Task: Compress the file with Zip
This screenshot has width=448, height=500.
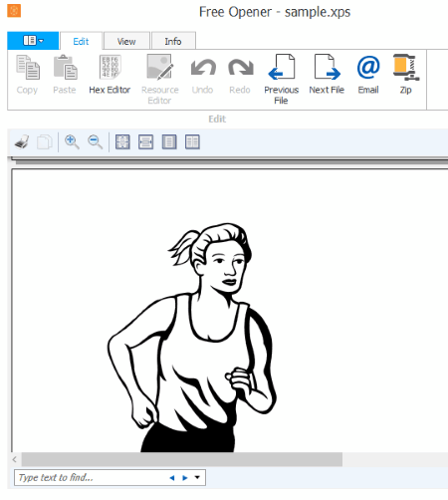Action: coord(405,75)
